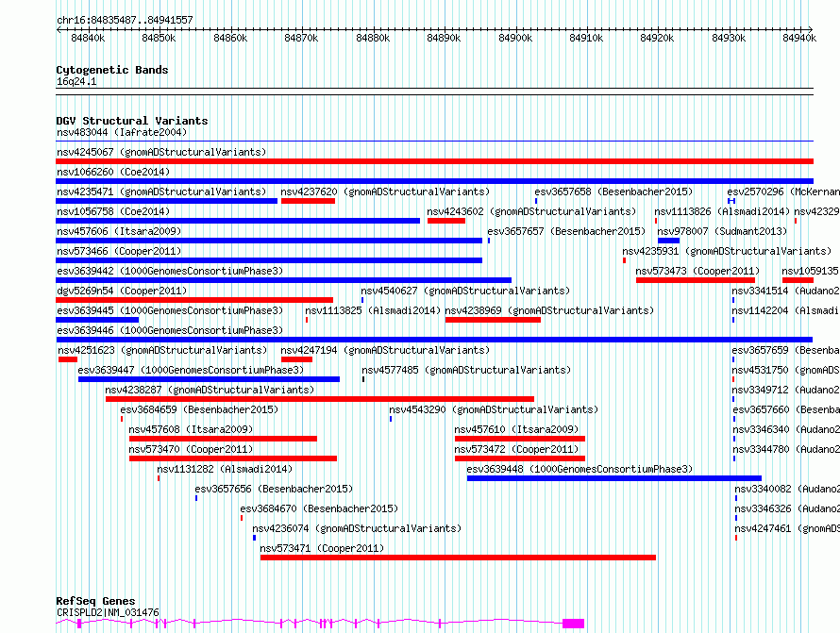The width and height of the screenshot is (840, 633).
Task: Click nsv4236074 gnomAD variant label
Action: coord(357,528)
